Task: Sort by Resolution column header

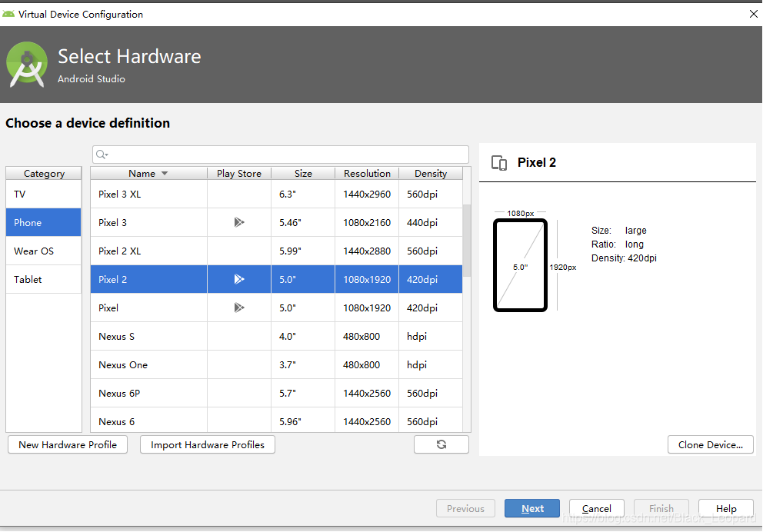Action: (367, 174)
